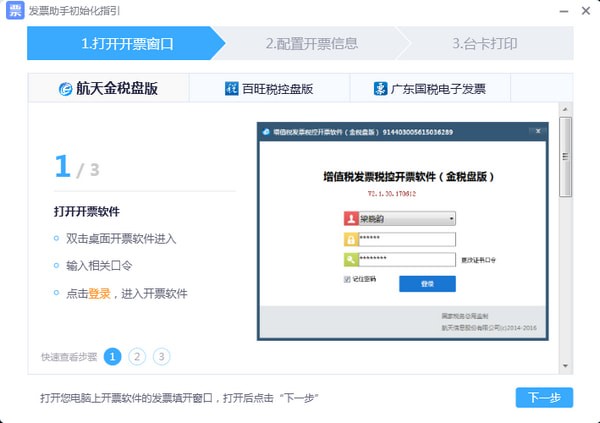Image resolution: width=600 pixels, height=423 pixels.
Task: Click the 更改证书口令 link in screenshot
Action: tap(478, 260)
